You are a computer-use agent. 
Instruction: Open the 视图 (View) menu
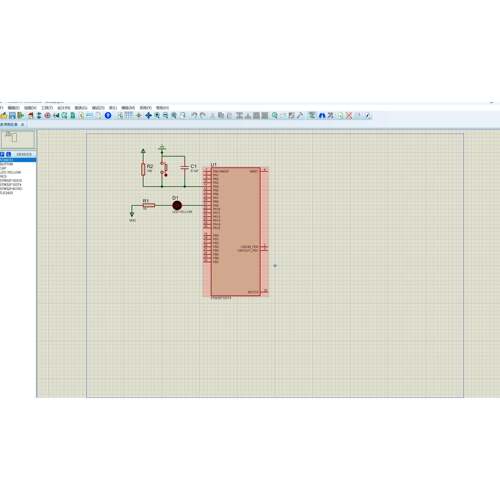point(30,108)
